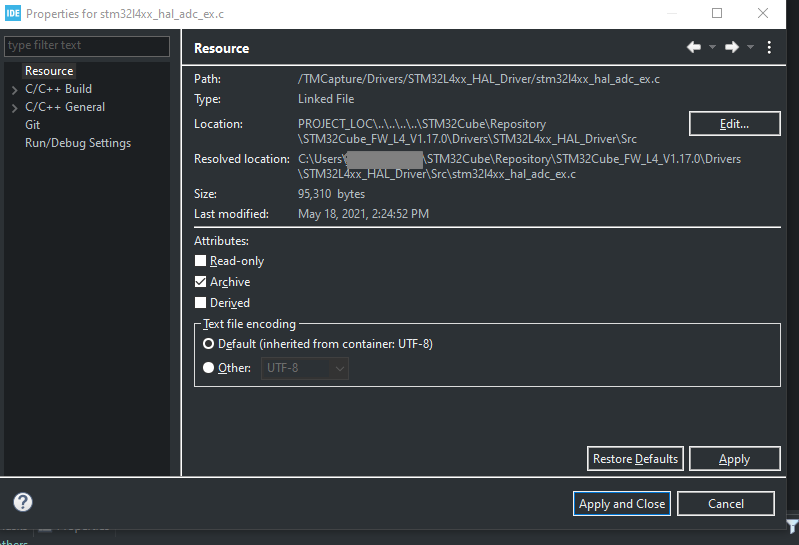The height and width of the screenshot is (545, 799).
Task: Click the forward navigation arrow icon
Action: coord(732,47)
